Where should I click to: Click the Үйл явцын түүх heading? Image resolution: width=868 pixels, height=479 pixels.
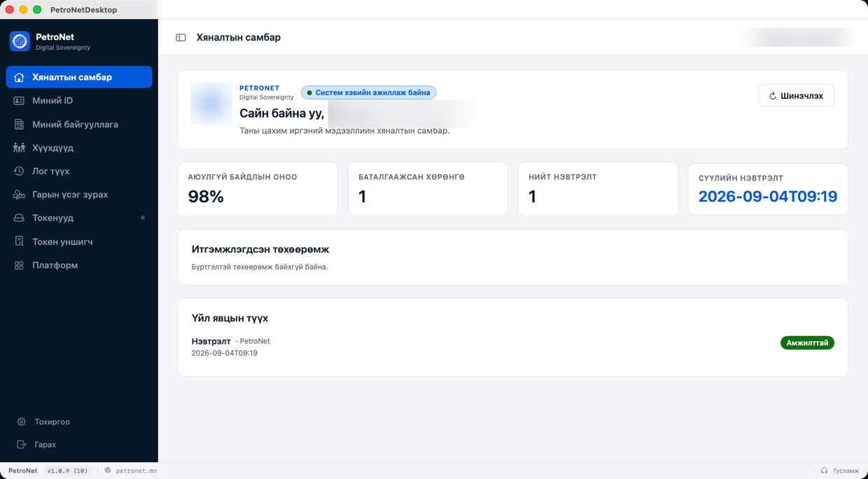click(230, 318)
